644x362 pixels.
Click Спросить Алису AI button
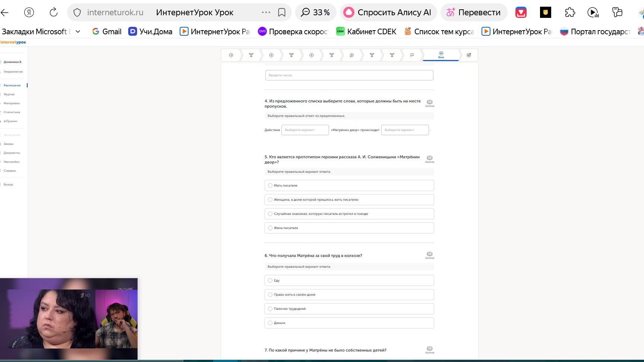tap(388, 12)
